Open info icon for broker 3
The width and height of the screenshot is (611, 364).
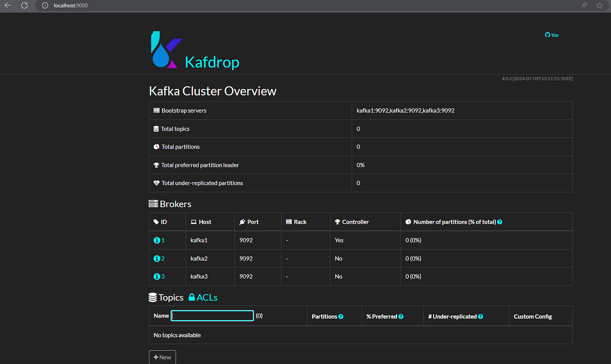(157, 277)
